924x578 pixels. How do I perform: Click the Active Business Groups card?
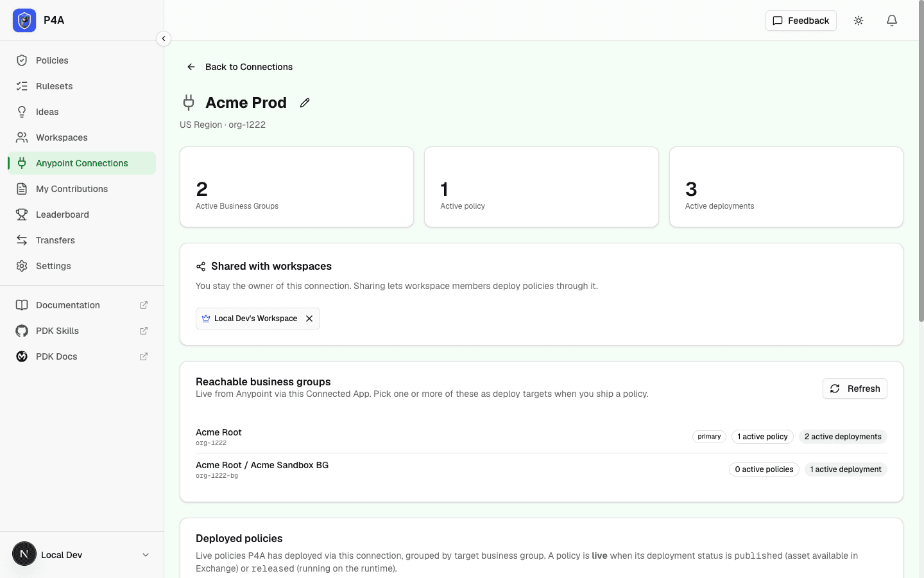pos(296,187)
